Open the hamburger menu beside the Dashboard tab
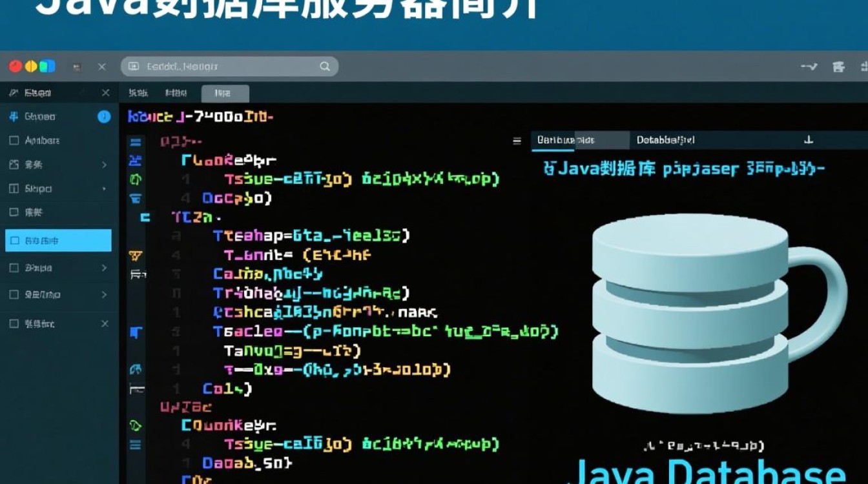868x484 pixels. tap(517, 140)
